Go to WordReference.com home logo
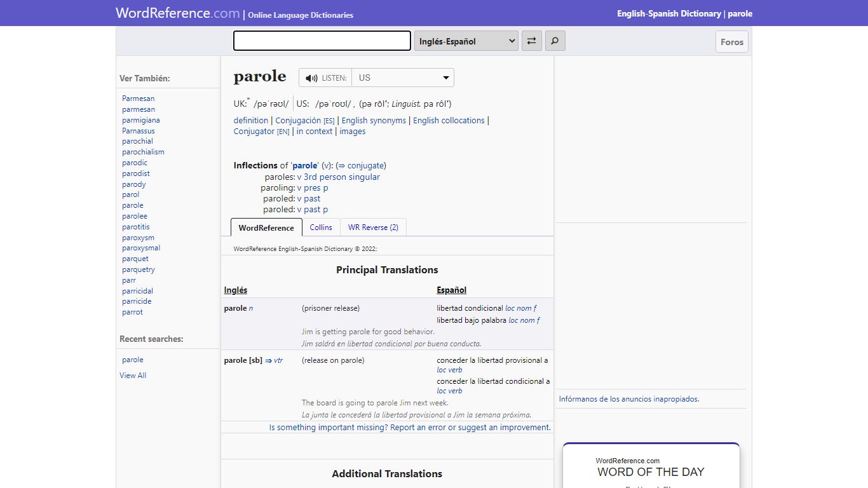Viewport: 868px width, 488px height. 178,13
